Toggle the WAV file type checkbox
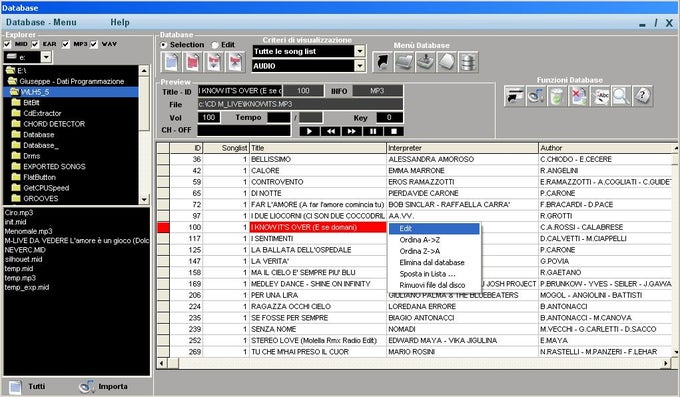 click(x=94, y=44)
